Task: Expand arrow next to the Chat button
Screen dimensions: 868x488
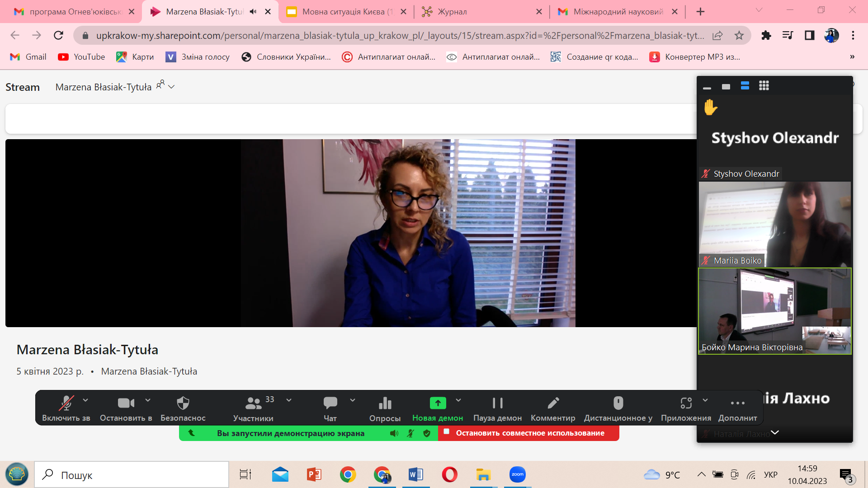Action: click(353, 400)
